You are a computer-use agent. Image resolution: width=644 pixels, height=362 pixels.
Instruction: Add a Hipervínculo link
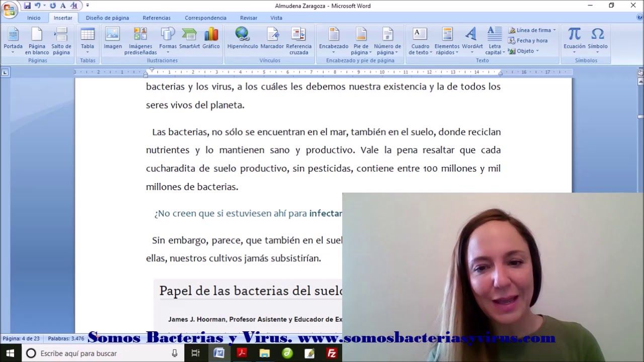242,40
